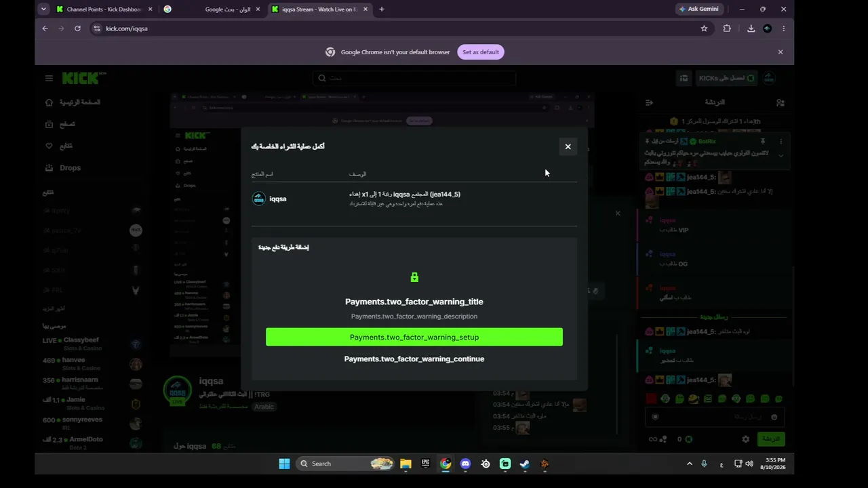Image resolution: width=868 pixels, height=488 pixels.
Task: Open Drops in the Kick sidebar
Action: [62, 167]
